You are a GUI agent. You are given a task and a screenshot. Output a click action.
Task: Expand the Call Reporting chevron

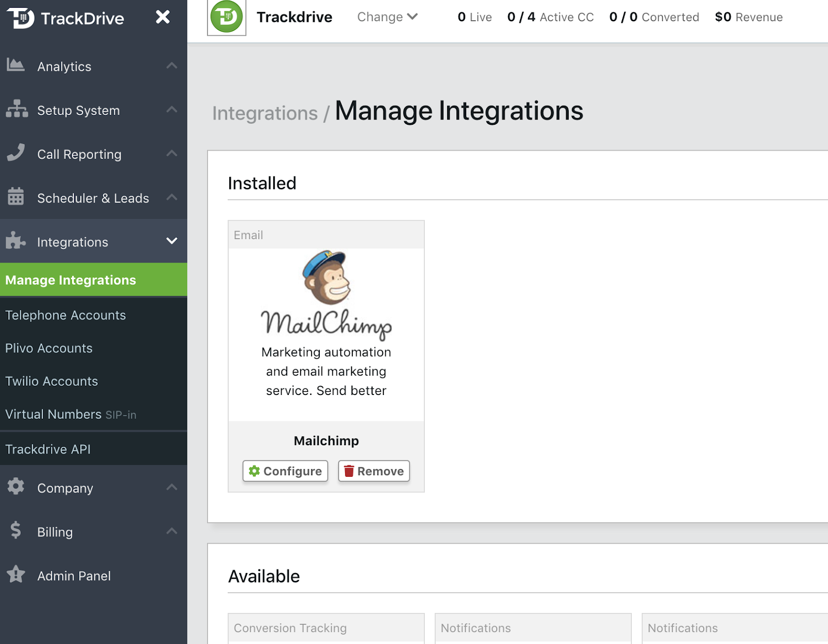tap(172, 154)
